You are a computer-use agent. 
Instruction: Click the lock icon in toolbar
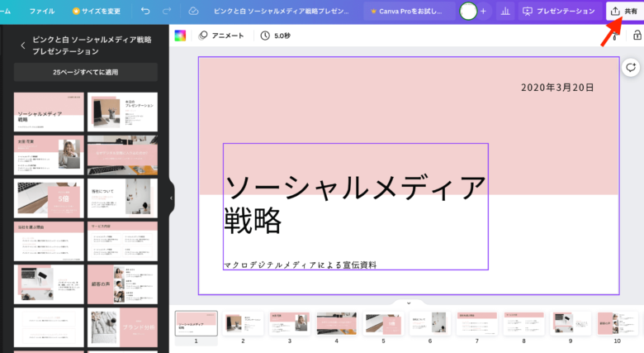pyautogui.click(x=637, y=36)
